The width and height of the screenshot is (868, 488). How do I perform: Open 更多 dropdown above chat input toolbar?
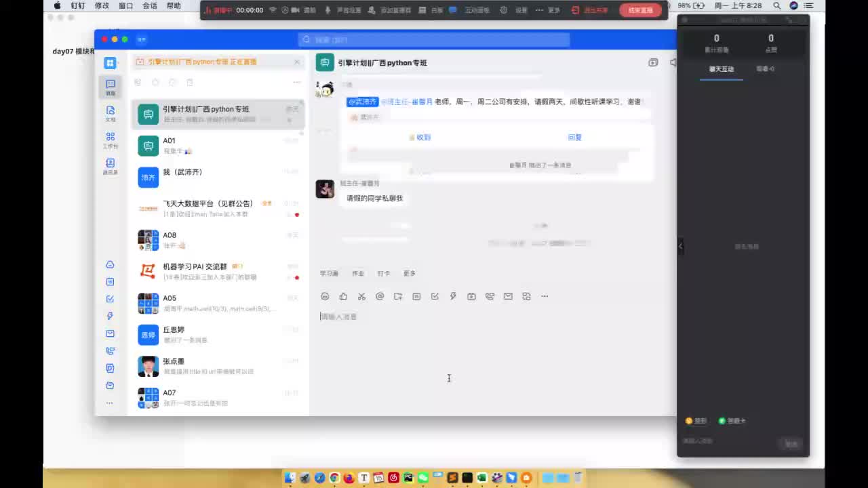pyautogui.click(x=409, y=274)
